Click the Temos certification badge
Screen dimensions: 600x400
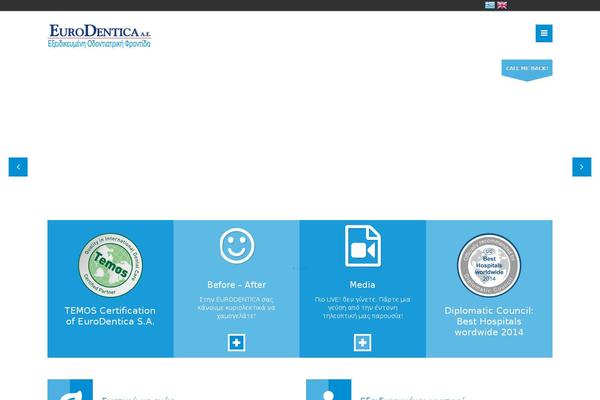pos(110,265)
